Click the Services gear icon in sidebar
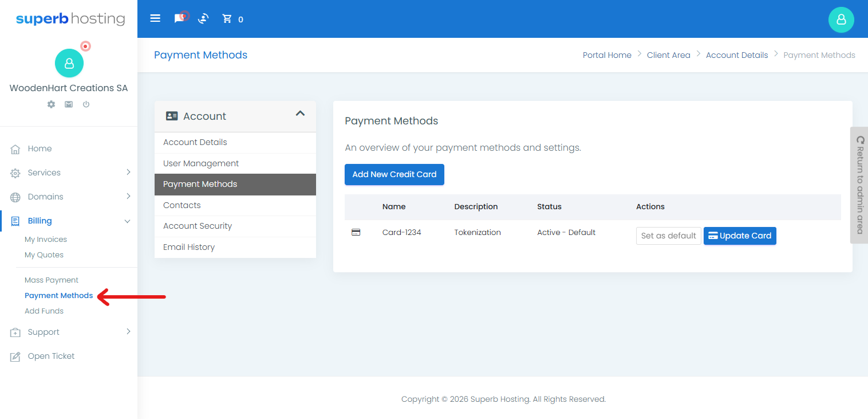Screen dimensions: 868x419 [15, 173]
